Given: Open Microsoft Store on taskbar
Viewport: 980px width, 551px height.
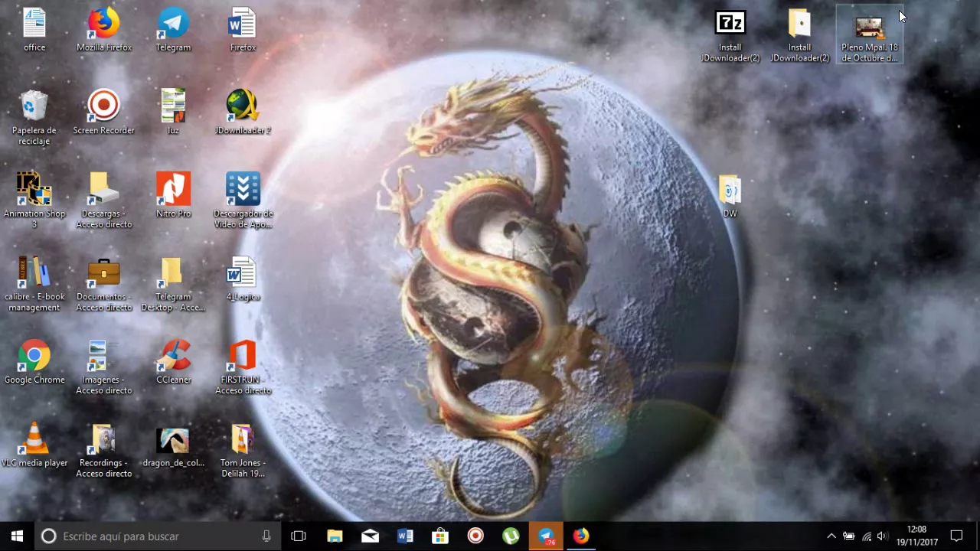Looking at the screenshot, I should [440, 536].
